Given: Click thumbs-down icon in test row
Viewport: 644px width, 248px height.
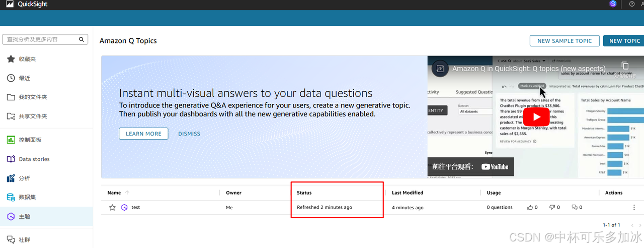Looking at the screenshot, I should tap(552, 207).
